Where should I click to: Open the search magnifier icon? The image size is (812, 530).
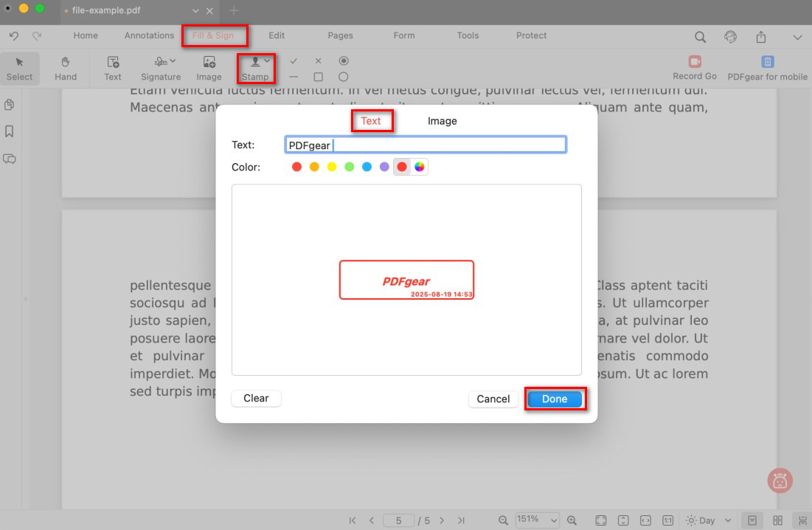coord(700,37)
